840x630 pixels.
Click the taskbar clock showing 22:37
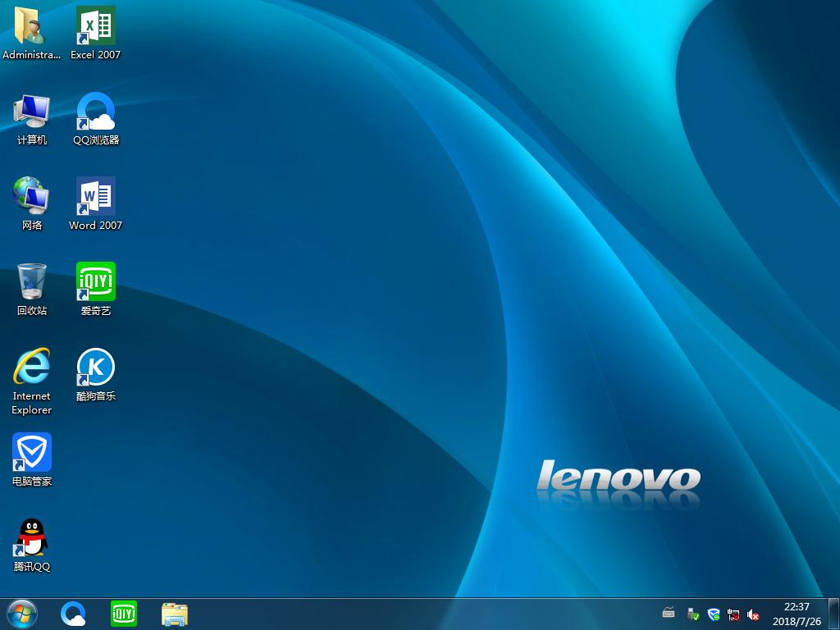point(796,614)
